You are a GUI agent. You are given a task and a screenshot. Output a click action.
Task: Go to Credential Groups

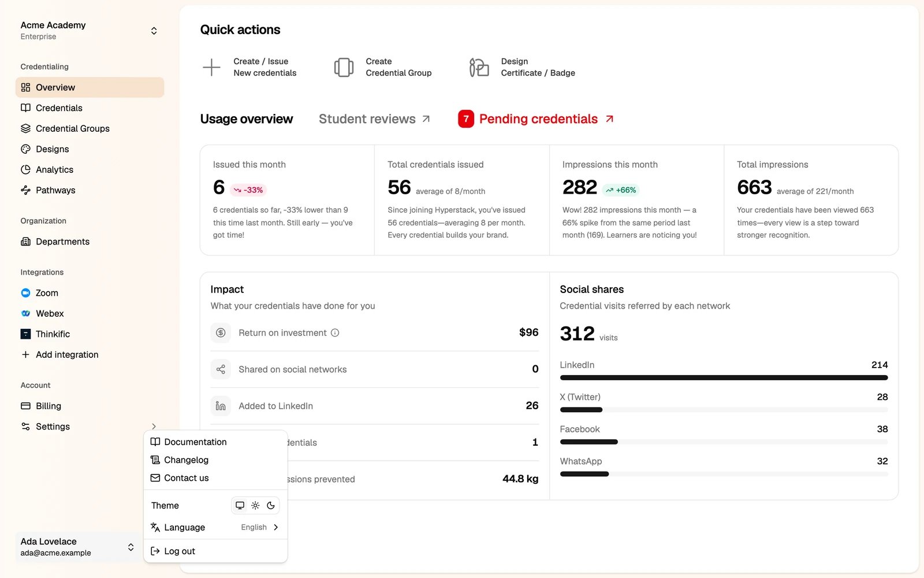[90, 128]
